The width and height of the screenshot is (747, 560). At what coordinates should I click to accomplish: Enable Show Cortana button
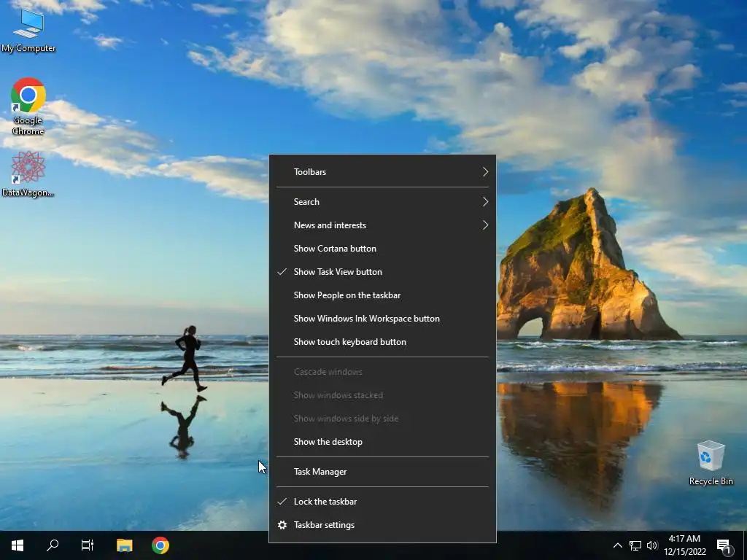tap(382, 249)
